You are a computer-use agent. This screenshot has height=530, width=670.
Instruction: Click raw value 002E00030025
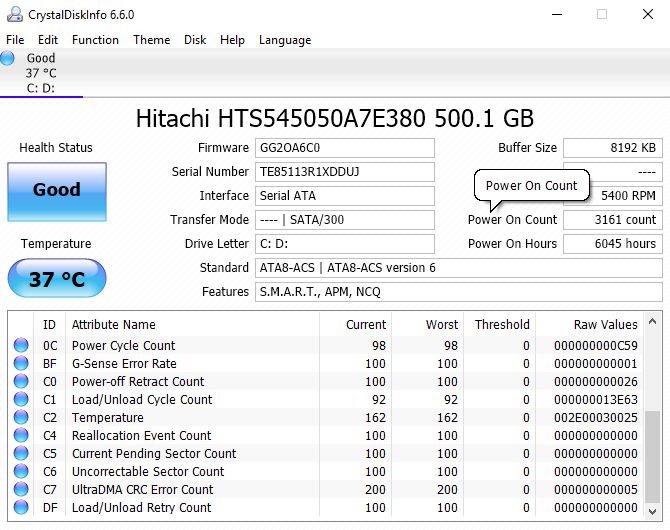point(596,417)
